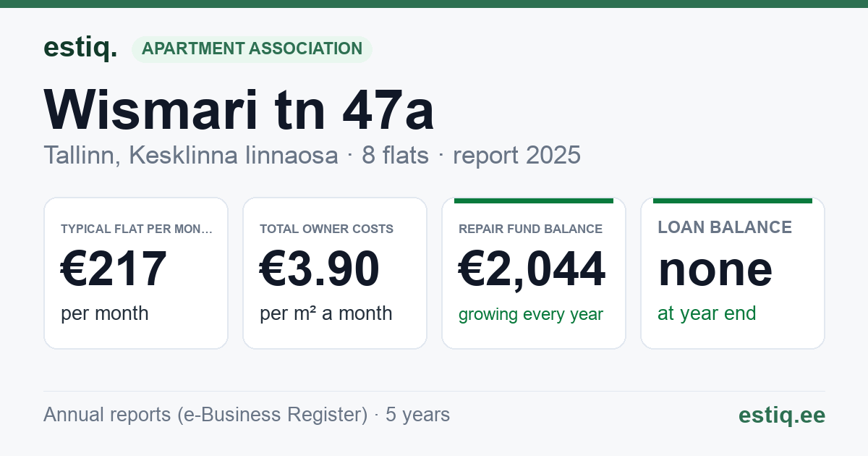Image resolution: width=868 pixels, height=456 pixels.
Task: Click the 'none' loan value
Action: point(715,269)
